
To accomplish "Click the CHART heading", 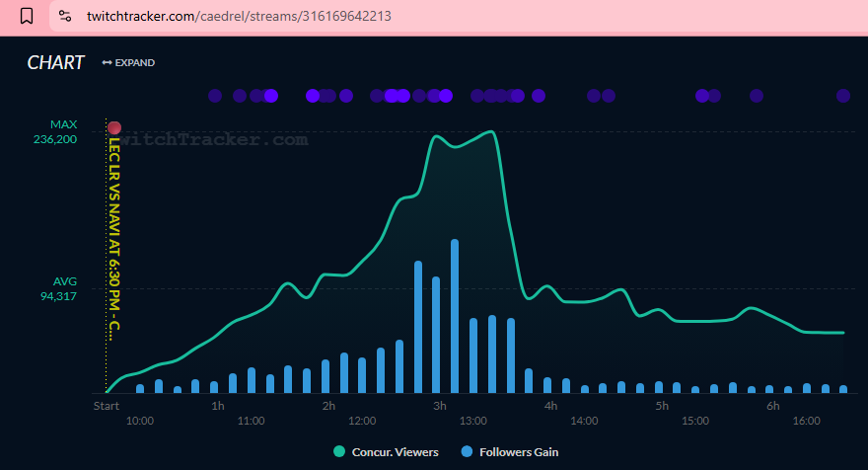I will (x=55, y=62).
